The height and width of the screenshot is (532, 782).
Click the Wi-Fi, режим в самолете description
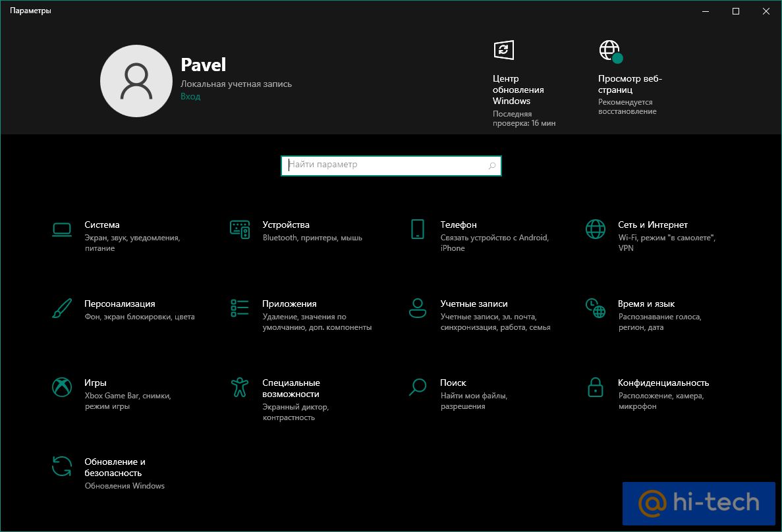point(667,243)
